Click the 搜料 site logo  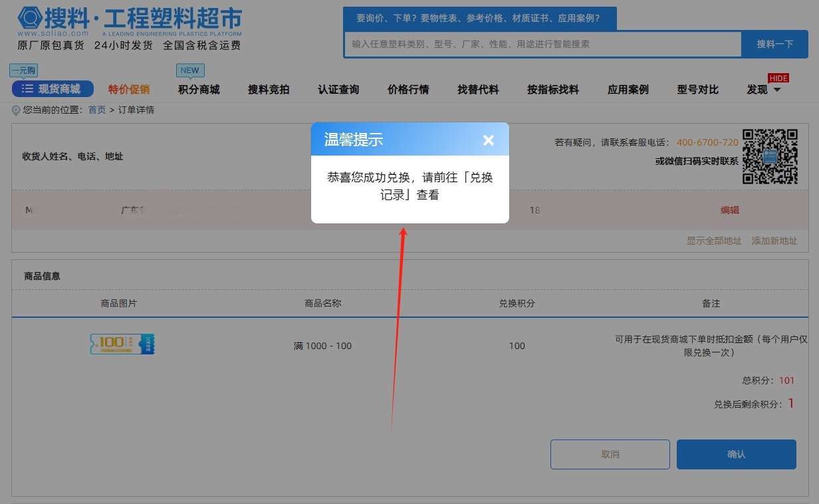(130, 22)
